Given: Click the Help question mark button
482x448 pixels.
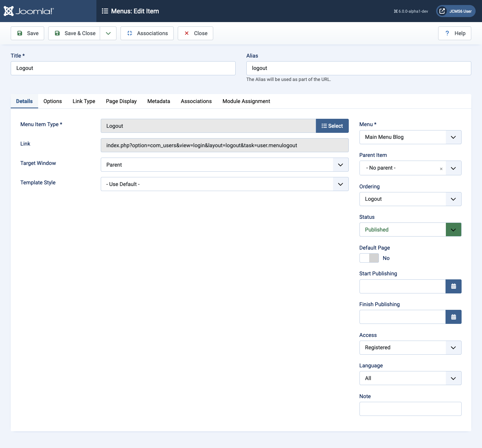Looking at the screenshot, I should [x=454, y=33].
